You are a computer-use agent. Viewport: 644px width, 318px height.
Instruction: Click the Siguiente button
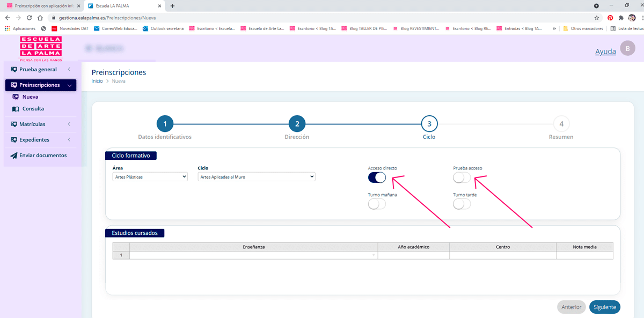605,307
